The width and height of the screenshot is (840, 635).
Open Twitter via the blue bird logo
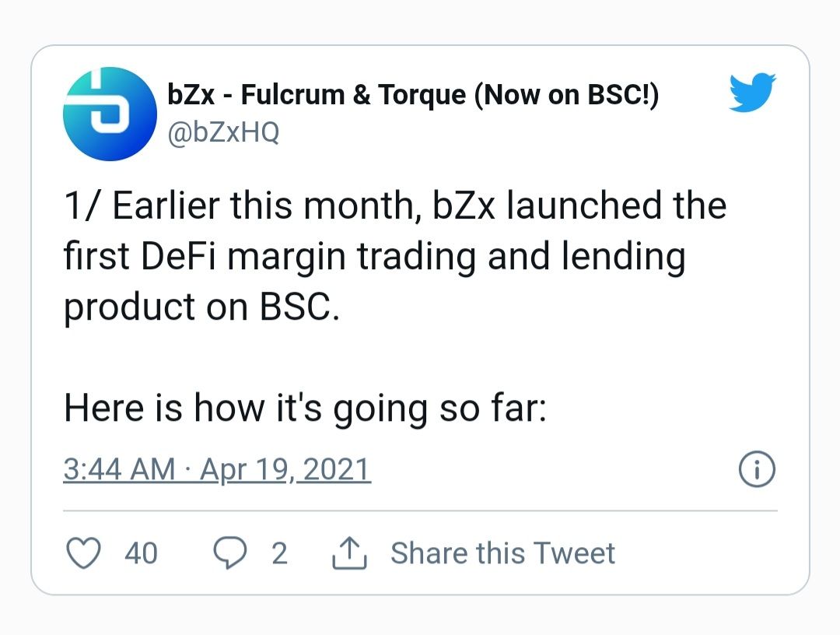point(752,93)
